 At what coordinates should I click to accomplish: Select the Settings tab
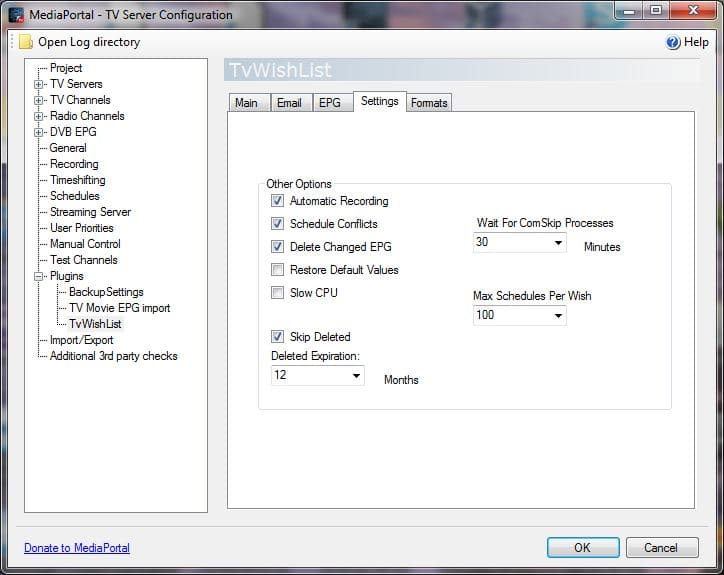click(x=380, y=101)
